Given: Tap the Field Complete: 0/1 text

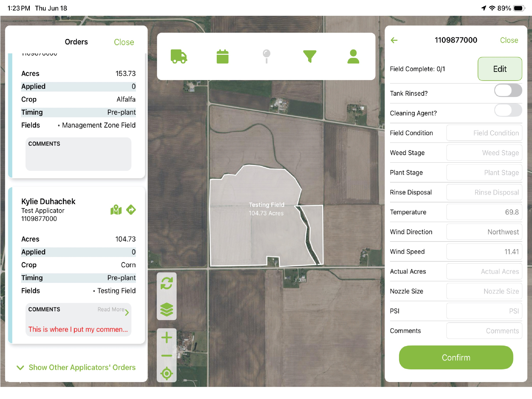Looking at the screenshot, I should 417,69.
